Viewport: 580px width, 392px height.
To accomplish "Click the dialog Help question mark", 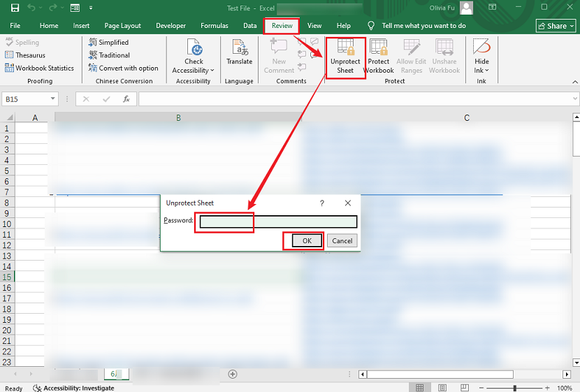I will click(322, 203).
